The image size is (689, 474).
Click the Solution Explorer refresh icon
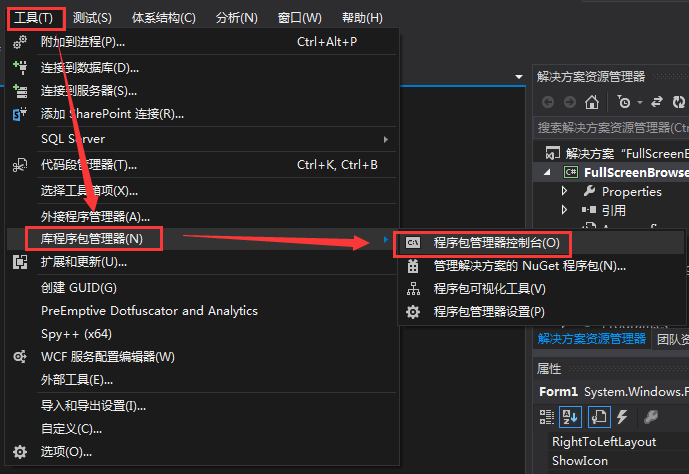pos(679,102)
